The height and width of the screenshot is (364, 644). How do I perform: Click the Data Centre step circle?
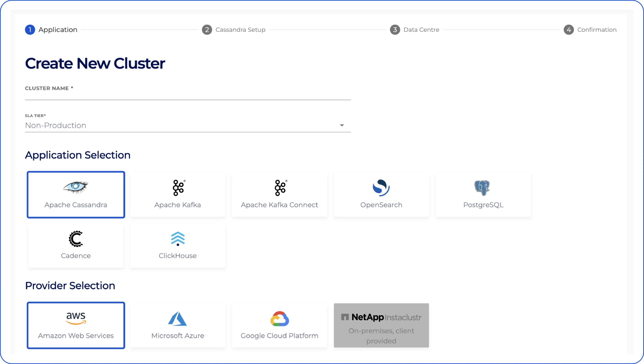point(394,29)
